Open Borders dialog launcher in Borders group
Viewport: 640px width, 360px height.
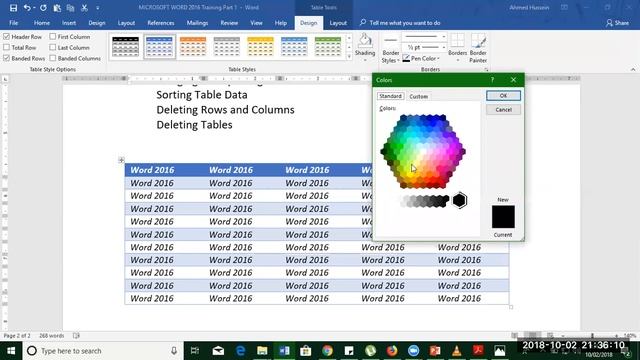point(487,69)
